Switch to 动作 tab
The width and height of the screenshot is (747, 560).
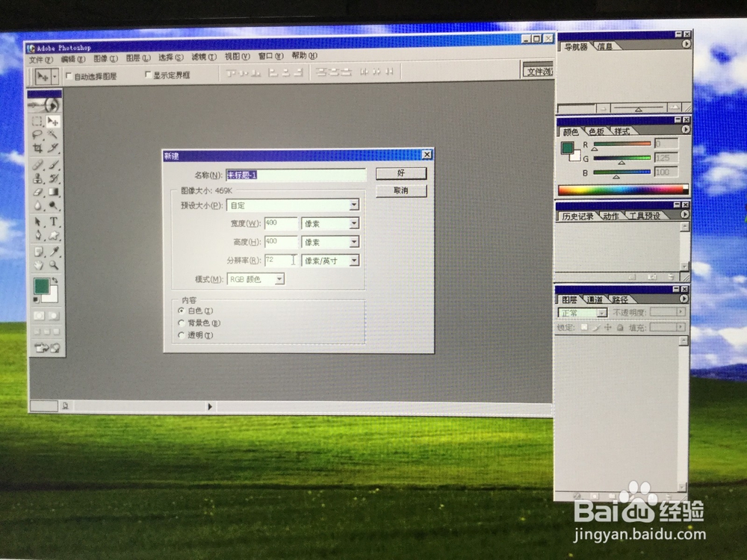point(611,216)
